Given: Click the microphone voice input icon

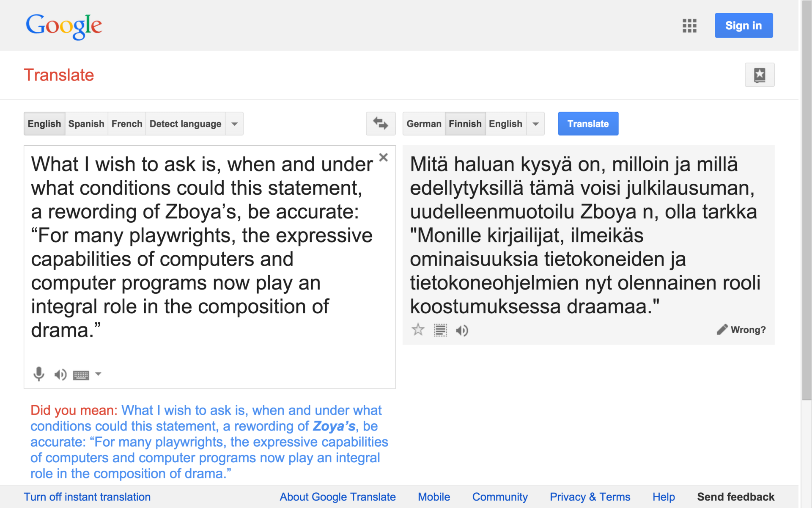Looking at the screenshot, I should pos(38,374).
